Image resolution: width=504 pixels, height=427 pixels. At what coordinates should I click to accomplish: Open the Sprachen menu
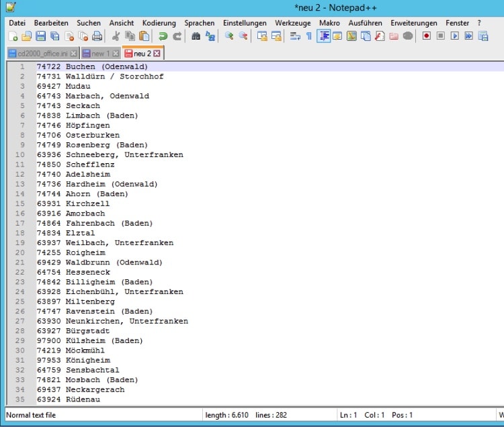point(200,23)
